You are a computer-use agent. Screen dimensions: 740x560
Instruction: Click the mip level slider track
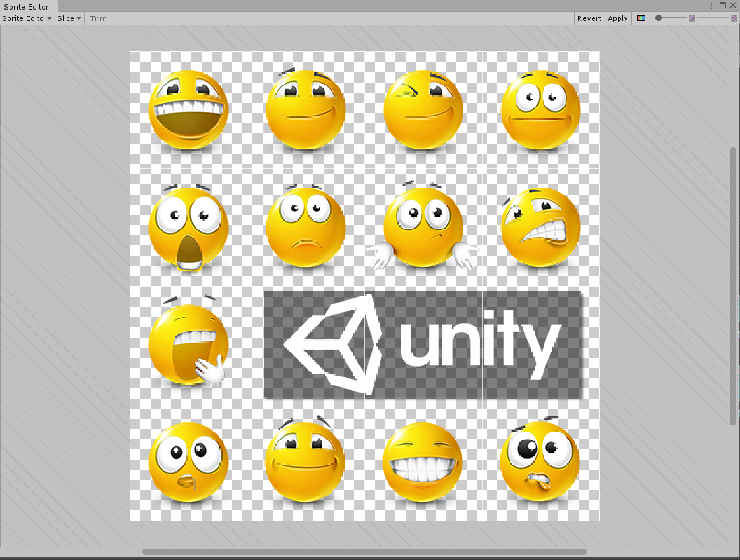(x=713, y=18)
